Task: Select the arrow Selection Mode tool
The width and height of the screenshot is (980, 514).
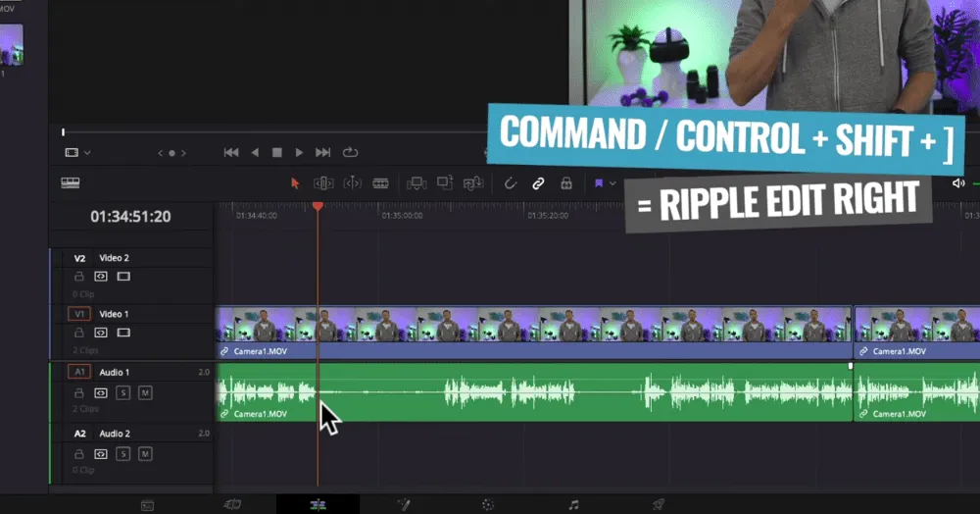Action: click(295, 183)
